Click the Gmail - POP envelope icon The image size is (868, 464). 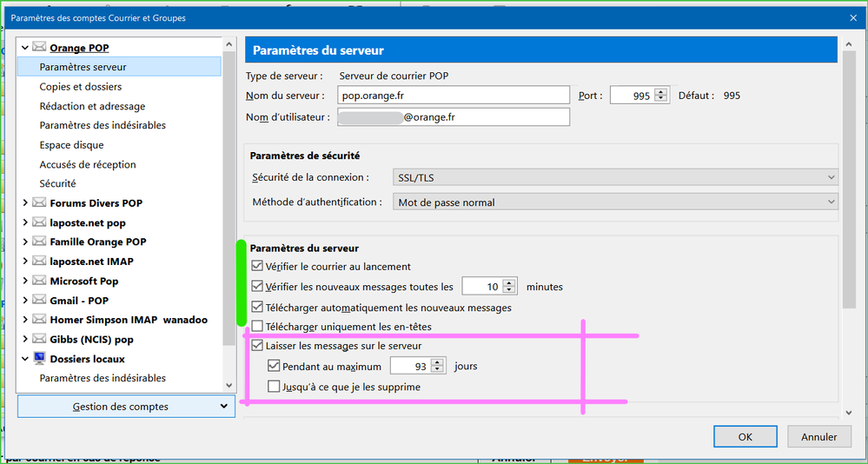39,300
